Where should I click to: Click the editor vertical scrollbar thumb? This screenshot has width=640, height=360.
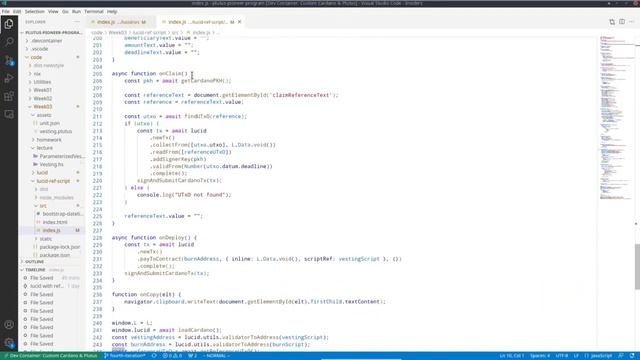point(637,267)
